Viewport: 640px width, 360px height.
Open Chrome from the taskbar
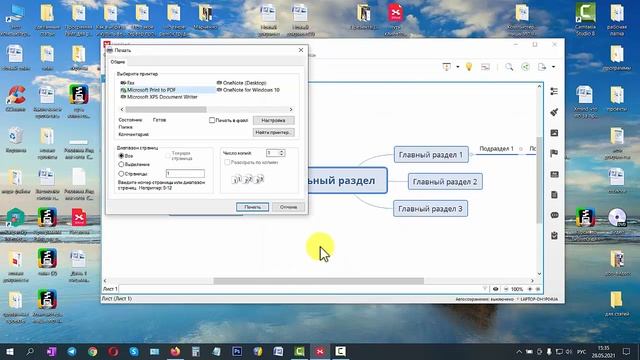coord(93,351)
